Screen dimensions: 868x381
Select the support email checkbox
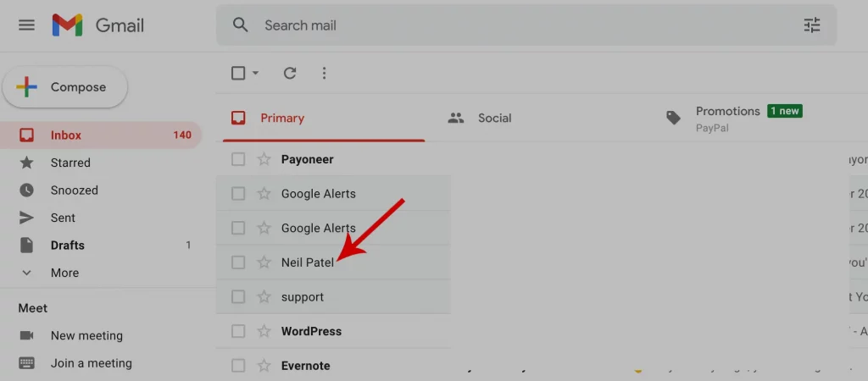click(x=238, y=297)
